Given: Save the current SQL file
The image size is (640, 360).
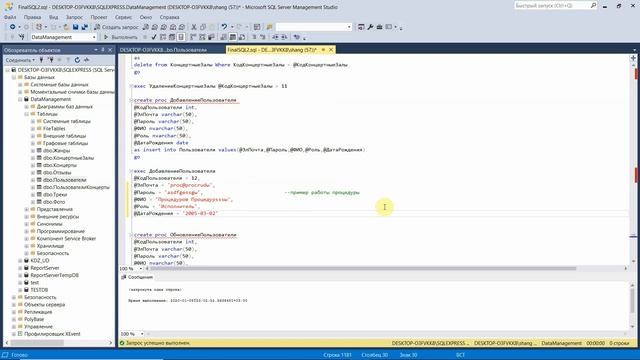Looking at the screenshot, I should click(x=75, y=27).
